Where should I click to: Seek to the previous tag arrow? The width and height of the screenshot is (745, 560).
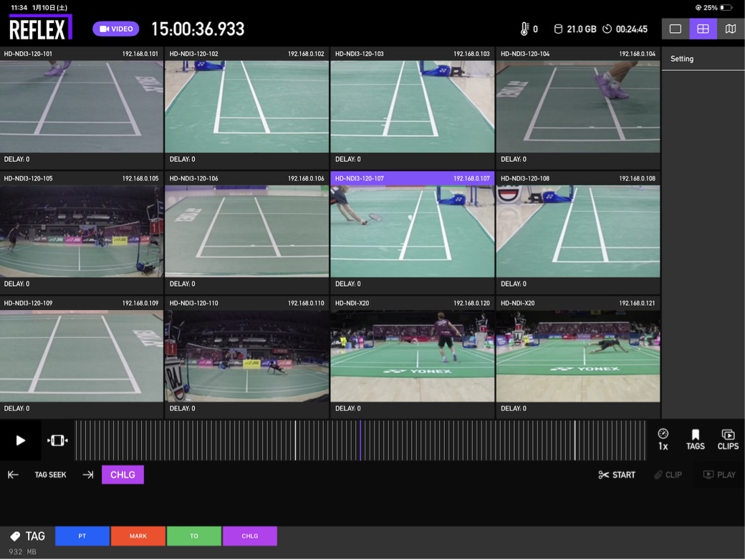coord(13,475)
